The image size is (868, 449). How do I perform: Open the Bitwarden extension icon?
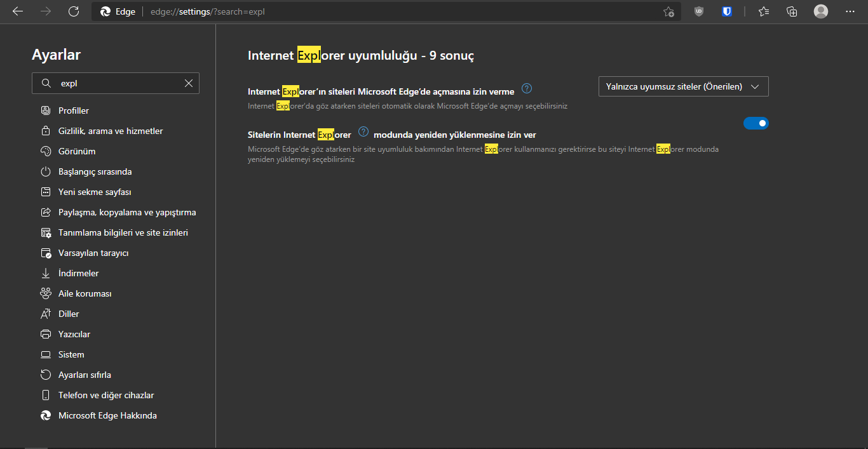click(727, 11)
